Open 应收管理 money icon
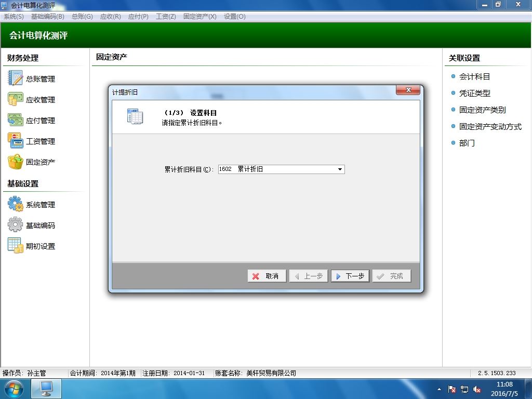Screen dimensions: 532x399 pos(15,99)
